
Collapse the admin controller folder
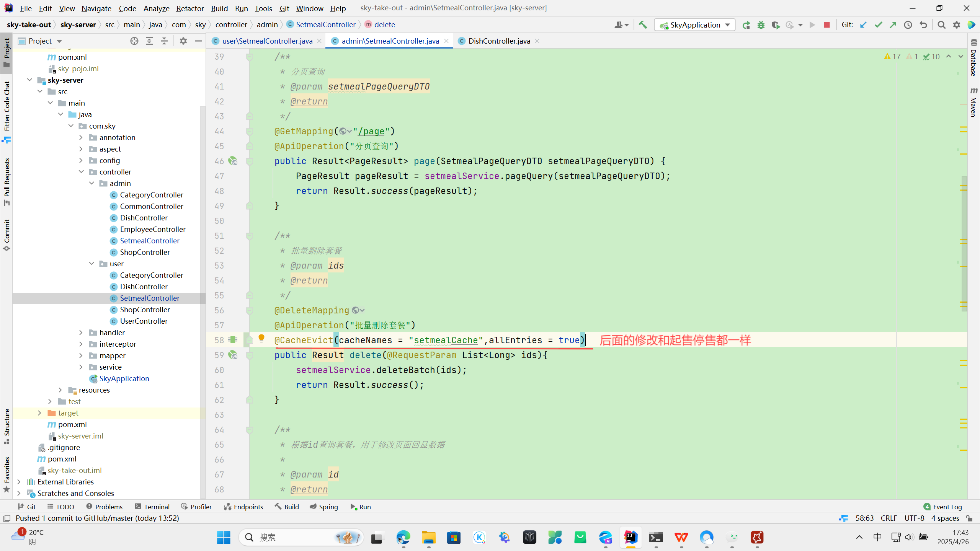coord(92,183)
